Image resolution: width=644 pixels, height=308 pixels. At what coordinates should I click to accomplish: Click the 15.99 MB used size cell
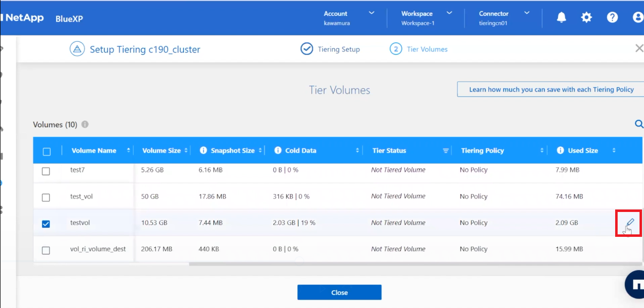click(569, 249)
